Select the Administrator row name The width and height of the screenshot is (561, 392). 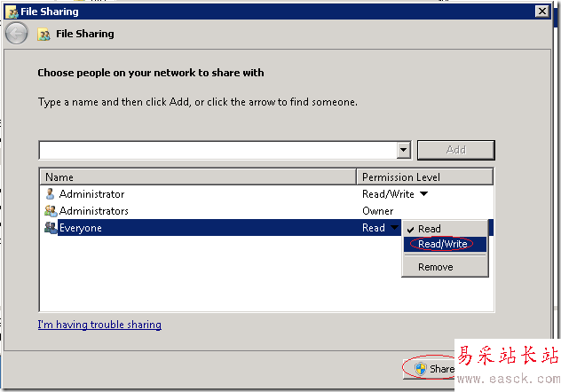pyautogui.click(x=92, y=194)
